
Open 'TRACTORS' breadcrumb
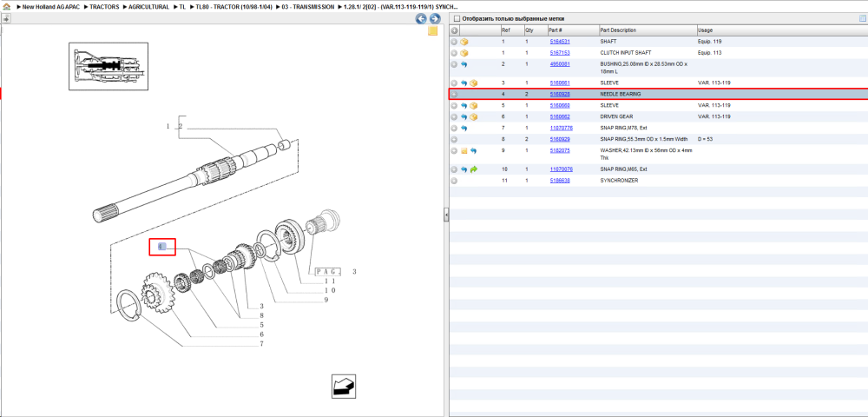coord(104,7)
